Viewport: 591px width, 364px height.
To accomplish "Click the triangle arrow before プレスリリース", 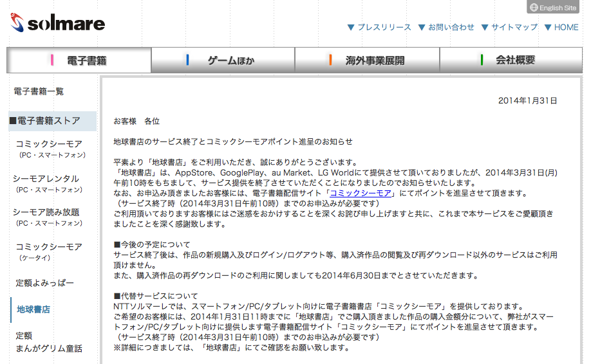I will (x=350, y=28).
